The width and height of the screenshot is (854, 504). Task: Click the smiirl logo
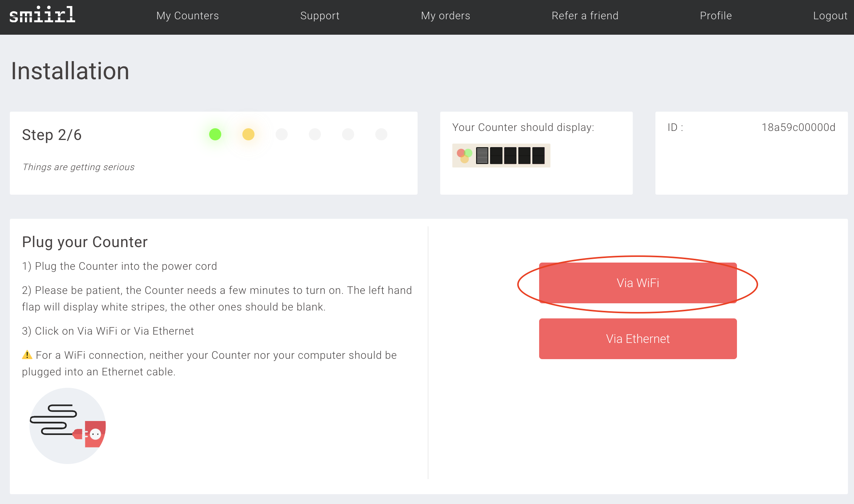point(42,15)
